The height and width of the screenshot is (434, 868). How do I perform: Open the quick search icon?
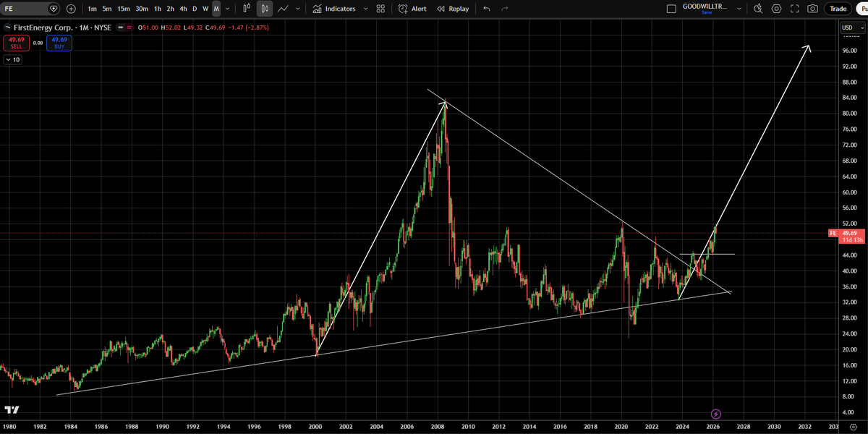758,9
